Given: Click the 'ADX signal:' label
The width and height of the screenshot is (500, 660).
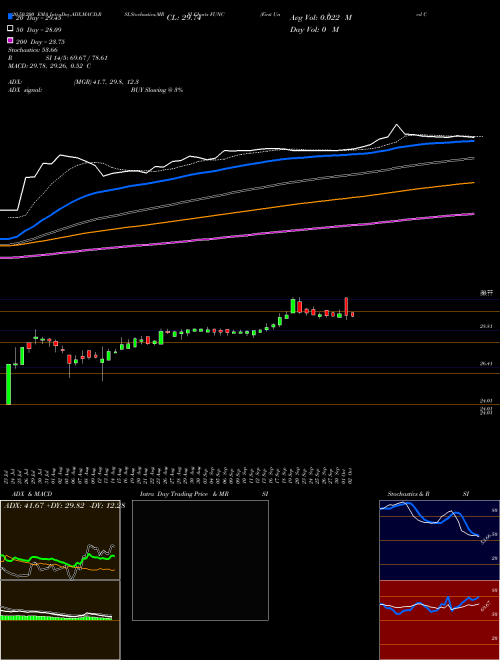Looking at the screenshot, I should pyautogui.click(x=25, y=90).
